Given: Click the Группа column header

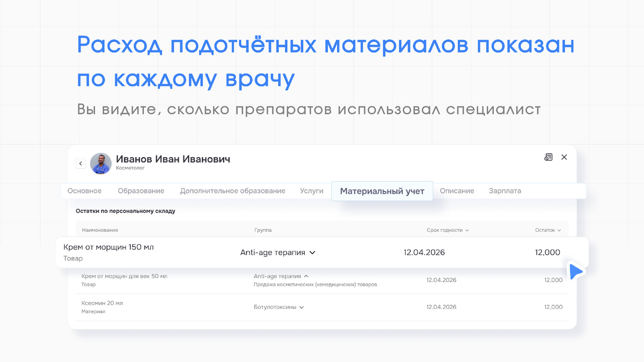Looking at the screenshot, I should coord(263,230).
